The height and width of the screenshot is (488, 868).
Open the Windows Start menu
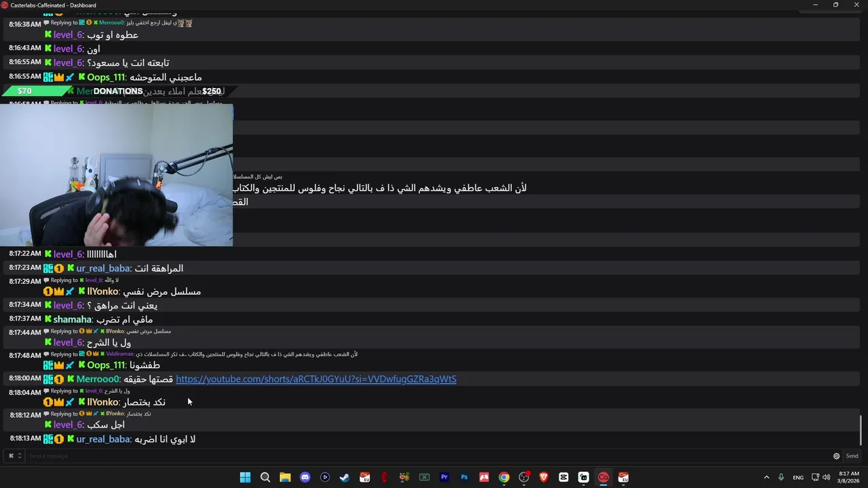pyautogui.click(x=245, y=477)
